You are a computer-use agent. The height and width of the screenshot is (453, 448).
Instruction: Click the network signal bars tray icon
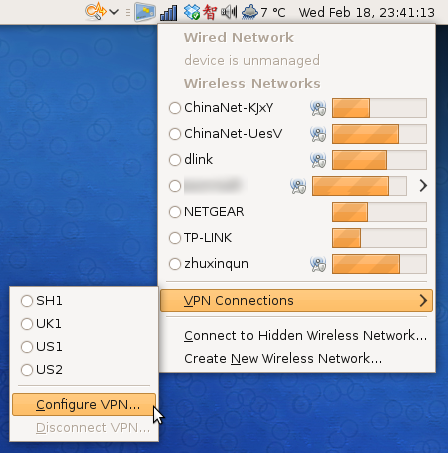pyautogui.click(x=169, y=13)
